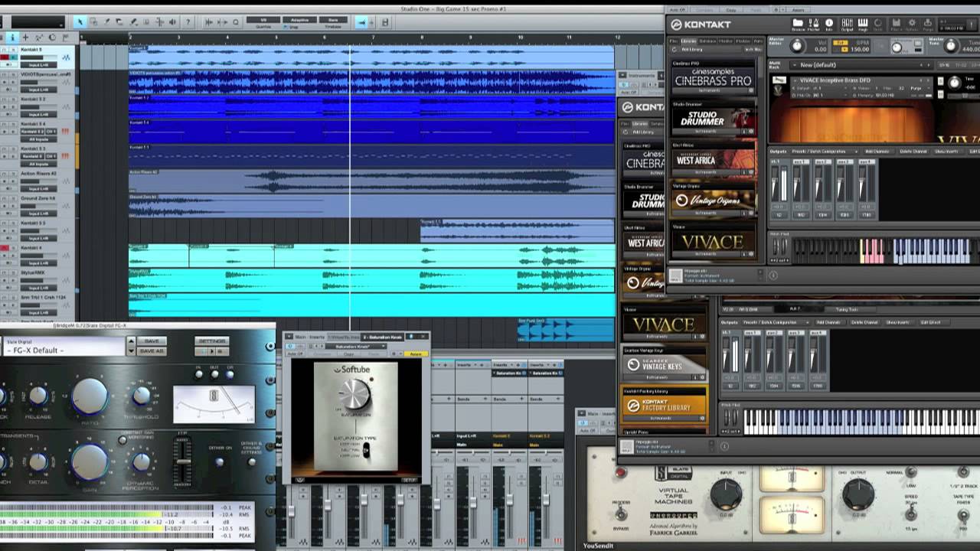Click the Q quantize icon in toolbar
The height and width of the screenshot is (551, 980).
click(236, 21)
